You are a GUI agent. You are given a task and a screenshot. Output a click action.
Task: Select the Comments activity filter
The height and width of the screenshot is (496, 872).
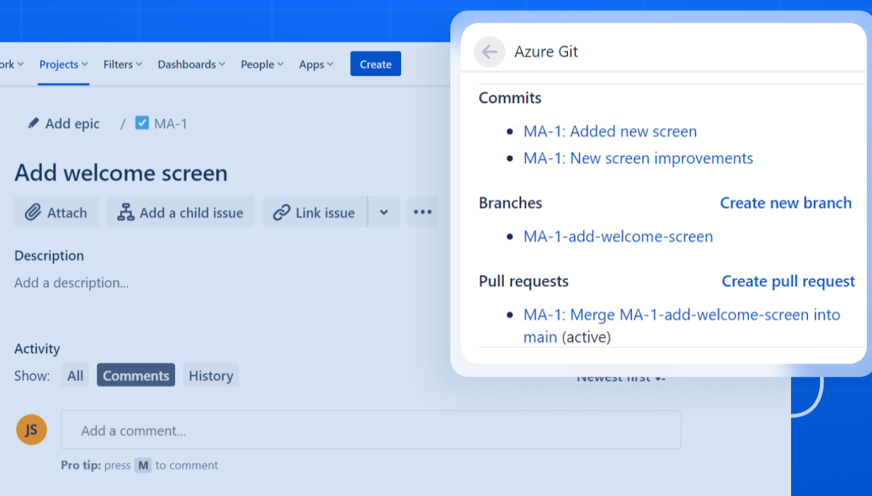pos(136,375)
